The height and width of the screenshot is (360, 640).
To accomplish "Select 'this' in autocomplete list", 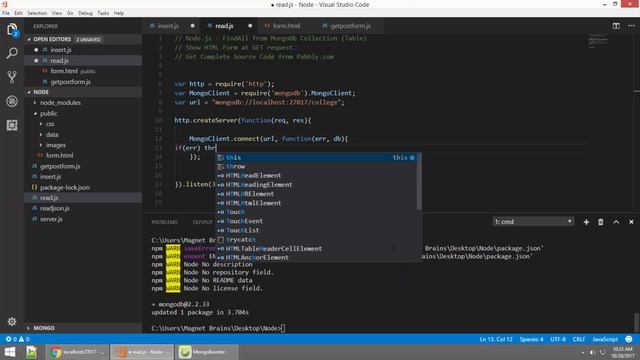I will (316, 158).
